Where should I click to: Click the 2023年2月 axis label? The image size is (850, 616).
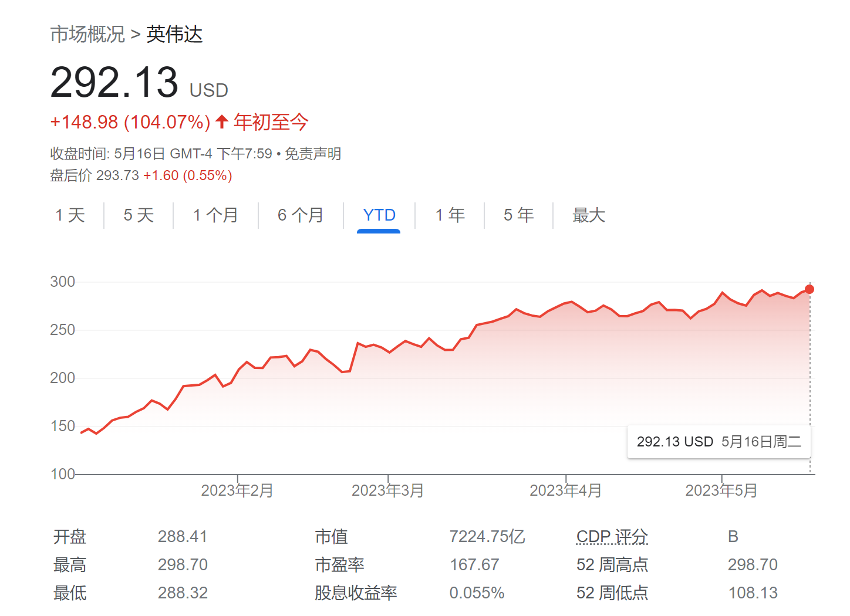(237, 490)
